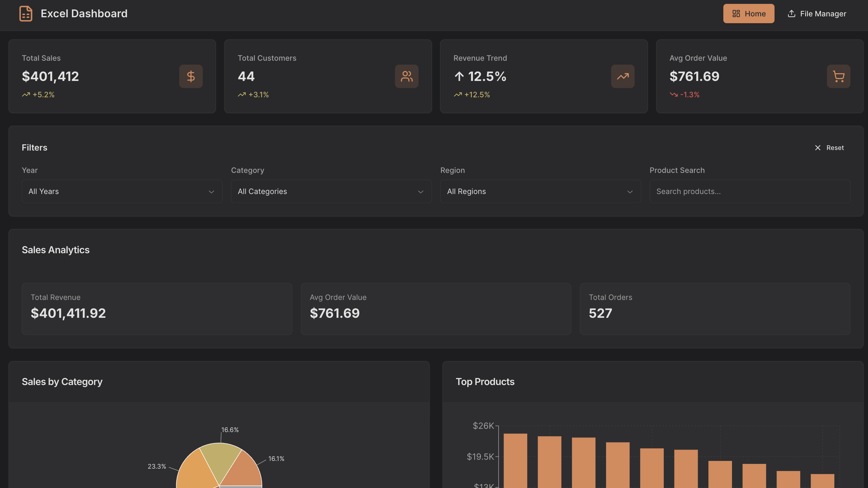Click the upward arrow next to +5.2%
Image resolution: width=868 pixels, height=488 pixels.
pyautogui.click(x=26, y=95)
